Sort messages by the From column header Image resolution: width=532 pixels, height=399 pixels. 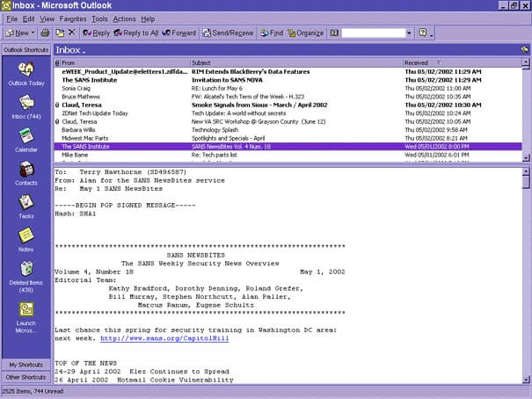[x=125, y=63]
